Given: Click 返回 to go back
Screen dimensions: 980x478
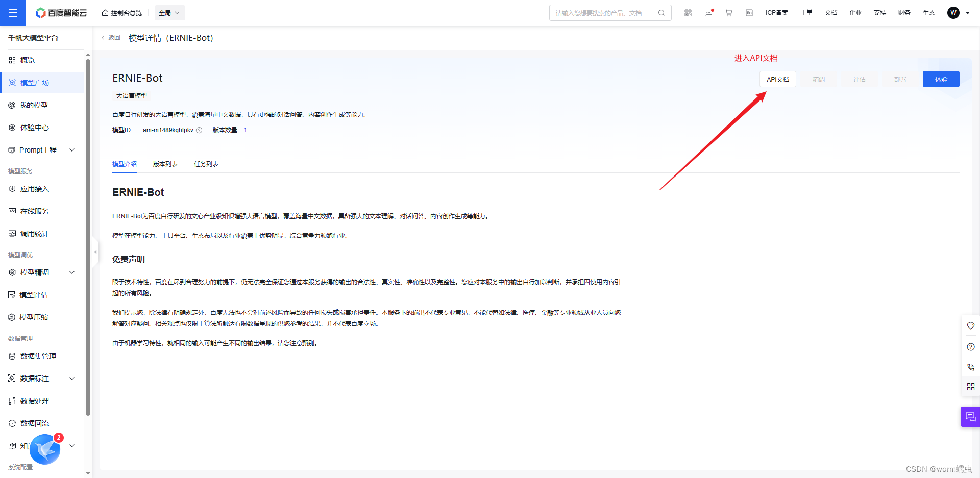Looking at the screenshot, I should [111, 38].
